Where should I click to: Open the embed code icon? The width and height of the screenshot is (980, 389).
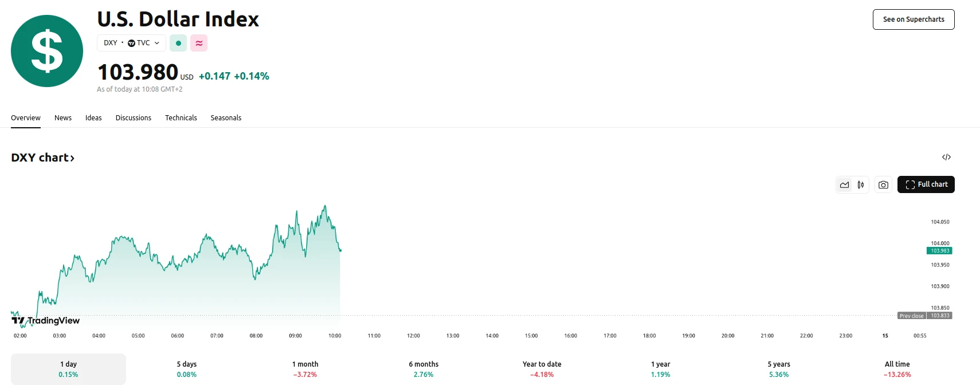[x=946, y=156]
